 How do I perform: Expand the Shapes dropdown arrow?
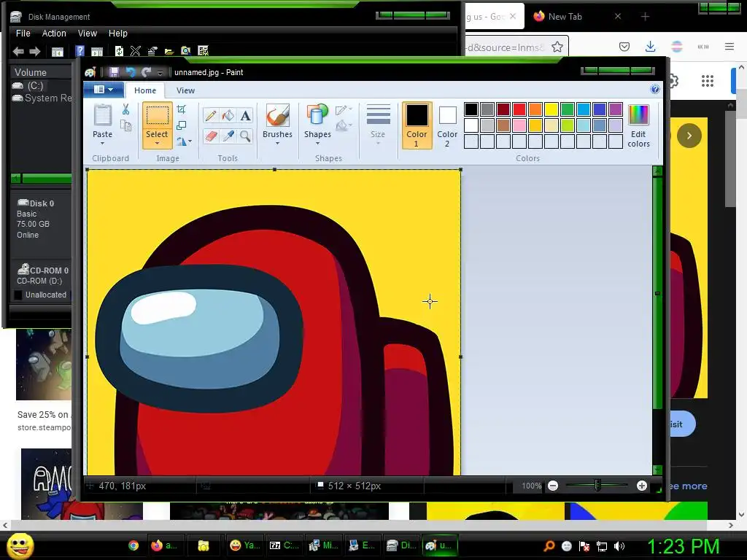[317, 144]
